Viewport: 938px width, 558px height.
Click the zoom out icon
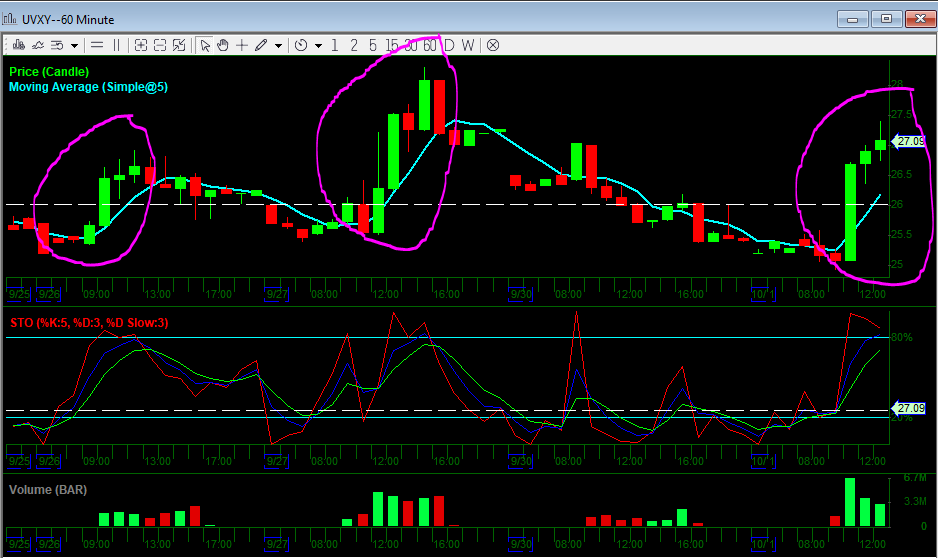(x=160, y=45)
